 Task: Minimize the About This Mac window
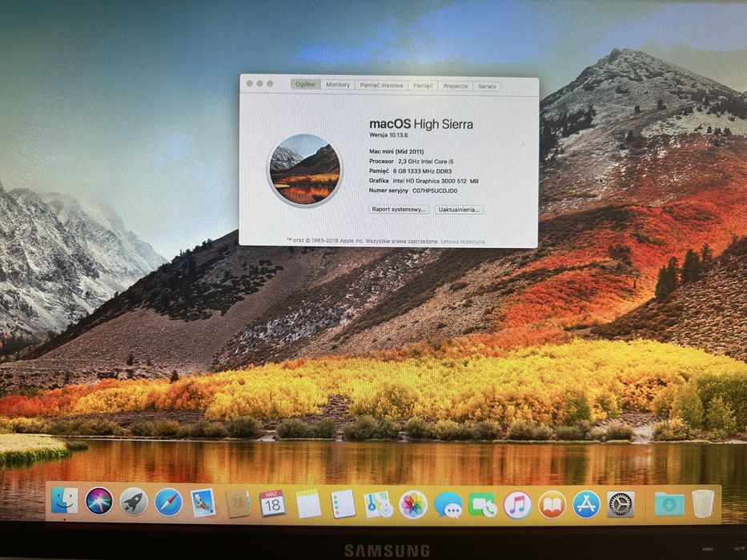coord(259,83)
